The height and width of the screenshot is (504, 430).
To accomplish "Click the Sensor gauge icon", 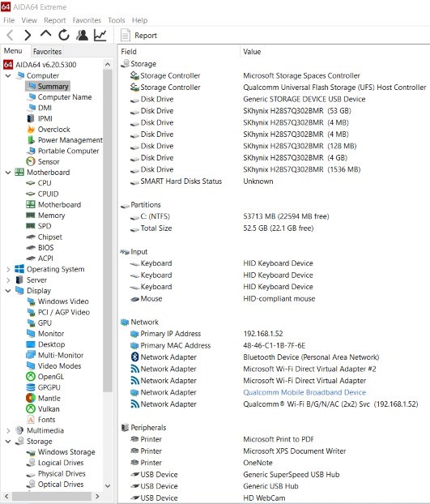I will pos(31,161).
